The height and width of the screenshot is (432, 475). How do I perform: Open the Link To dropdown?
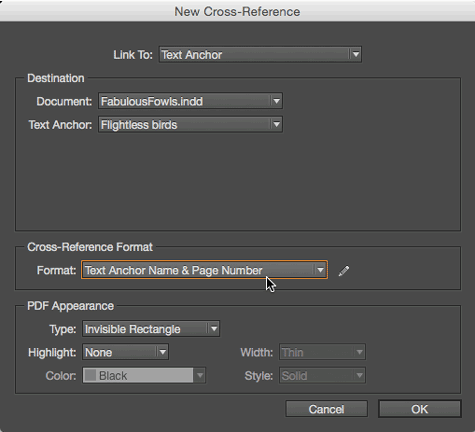(260, 55)
